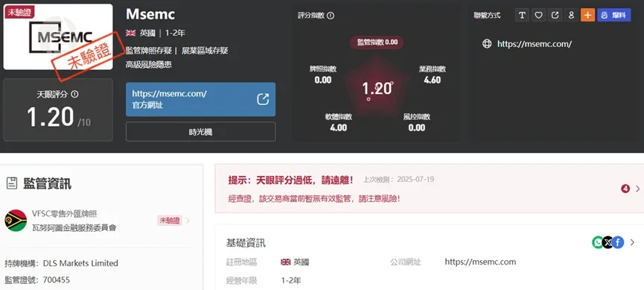Click 監管證號 700455 text

coord(37,280)
